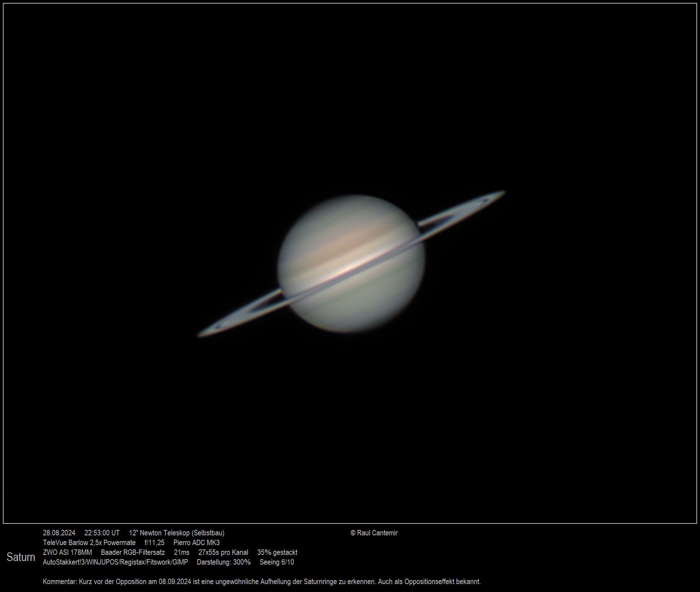Click the AutoStakkert!3/WINJUPOS software line
This screenshot has width=700, height=592.
click(115, 562)
